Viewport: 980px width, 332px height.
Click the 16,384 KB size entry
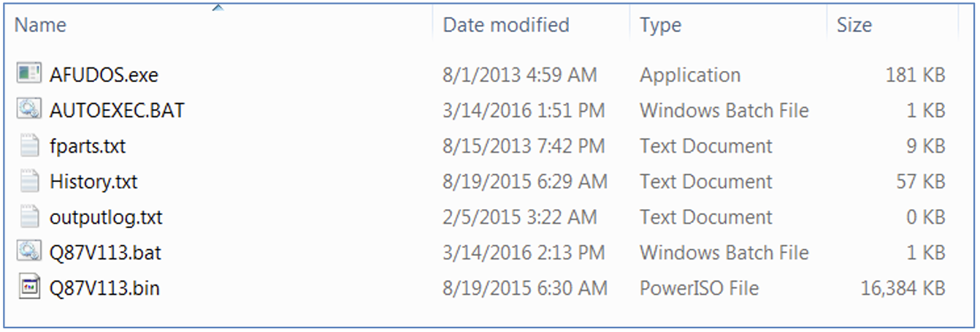pos(903,288)
